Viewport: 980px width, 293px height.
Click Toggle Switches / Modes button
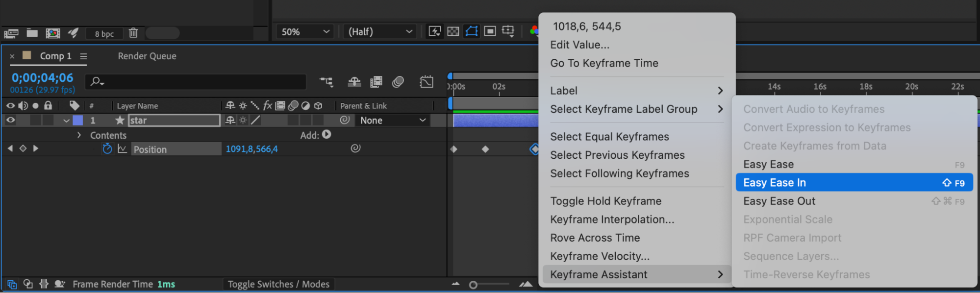[x=278, y=284]
